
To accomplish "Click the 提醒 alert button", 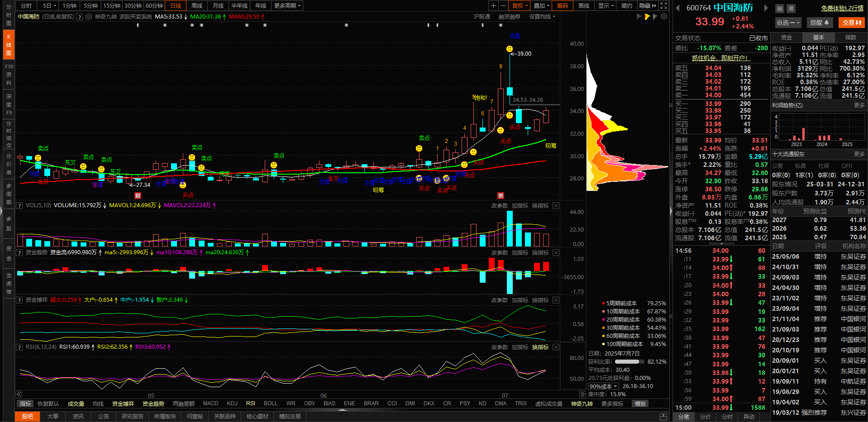I will [819, 23].
